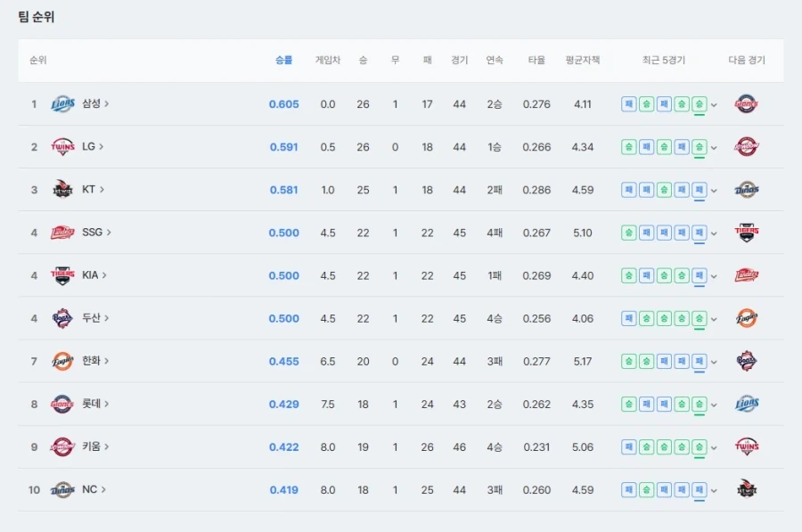Click the Lotte Giants team logo
The height and width of the screenshot is (532, 802).
coord(62,404)
